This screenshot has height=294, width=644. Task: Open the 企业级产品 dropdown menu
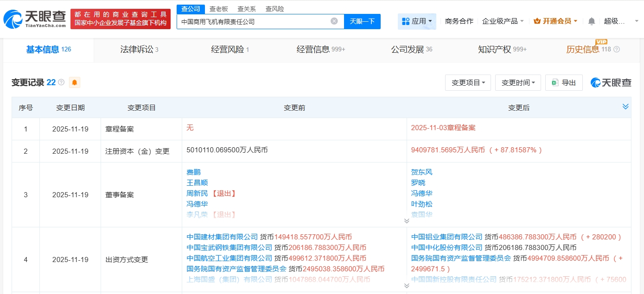(501, 21)
